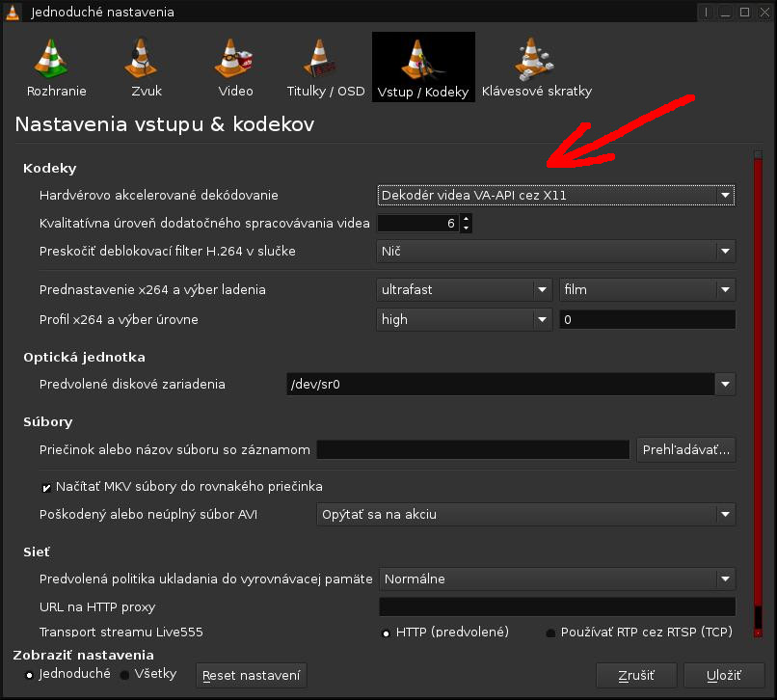Click the 'Profil x264 a výber úrovne' label

pyautogui.click(x=119, y=320)
